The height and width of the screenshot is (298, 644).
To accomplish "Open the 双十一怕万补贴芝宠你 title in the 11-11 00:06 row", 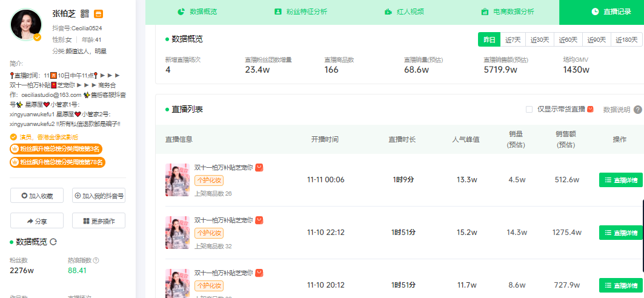I will click(224, 167).
